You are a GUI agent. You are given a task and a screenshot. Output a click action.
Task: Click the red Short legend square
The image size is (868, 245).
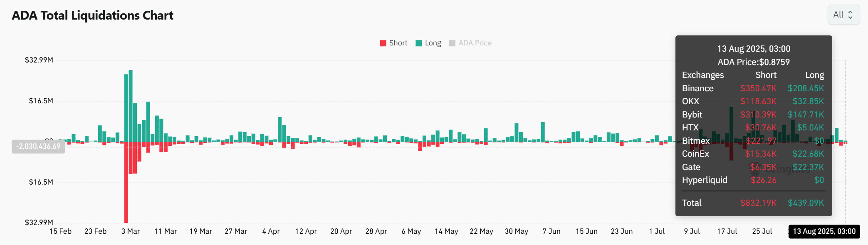point(383,43)
